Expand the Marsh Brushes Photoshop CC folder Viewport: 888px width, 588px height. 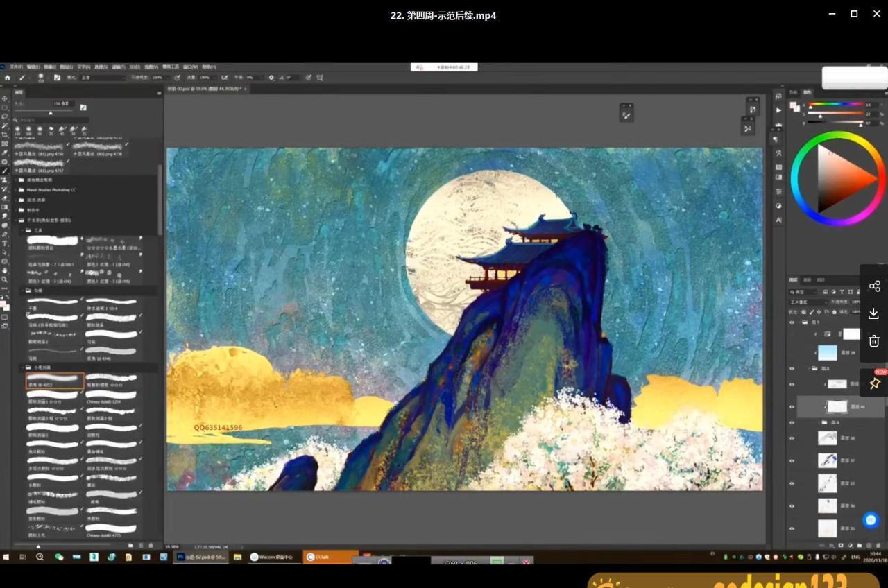[17, 189]
